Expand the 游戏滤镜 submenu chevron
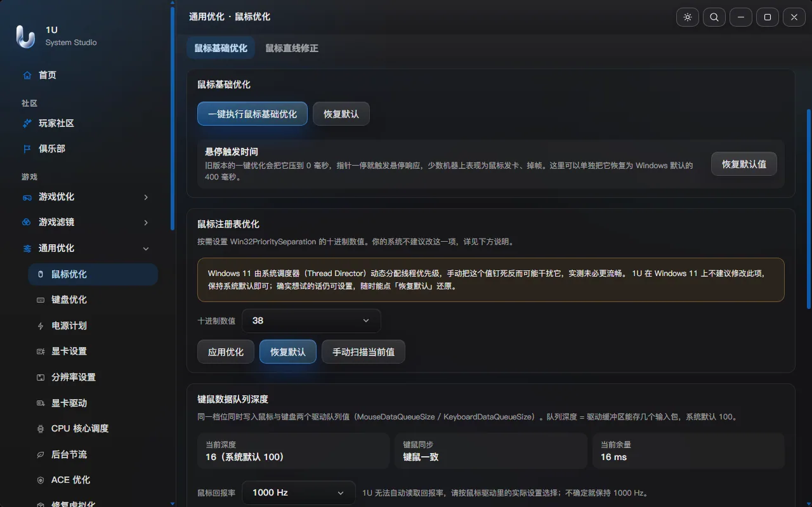 [146, 222]
